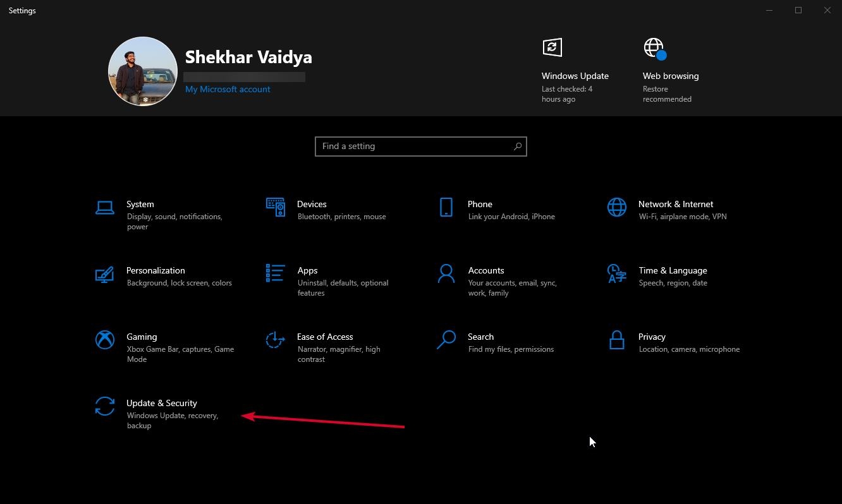This screenshot has width=842, height=504.
Task: Click the user profile picture
Action: coord(143,71)
